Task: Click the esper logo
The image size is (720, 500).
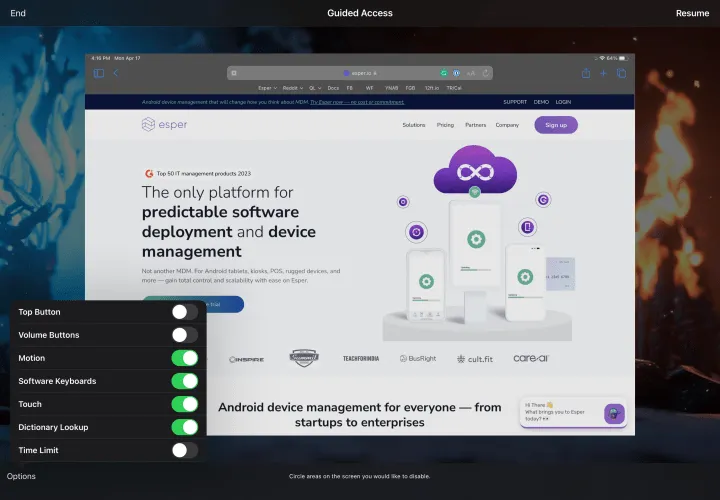Action: coord(164,124)
